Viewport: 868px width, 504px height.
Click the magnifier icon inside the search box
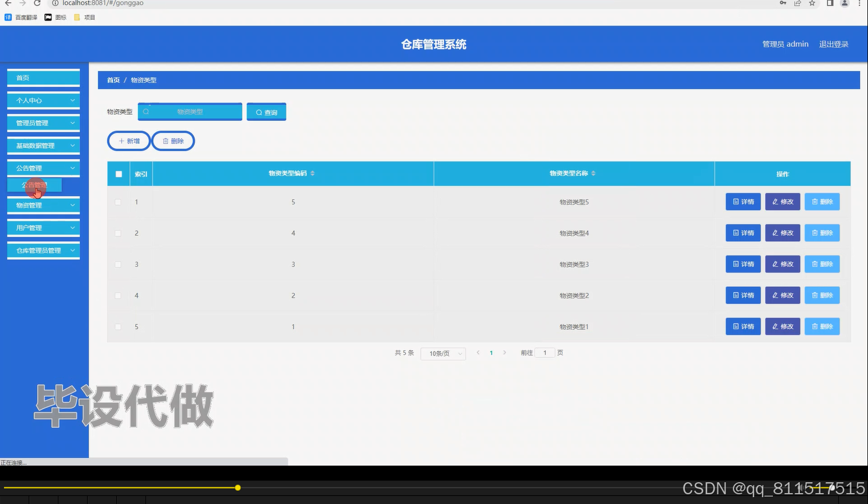tap(147, 112)
